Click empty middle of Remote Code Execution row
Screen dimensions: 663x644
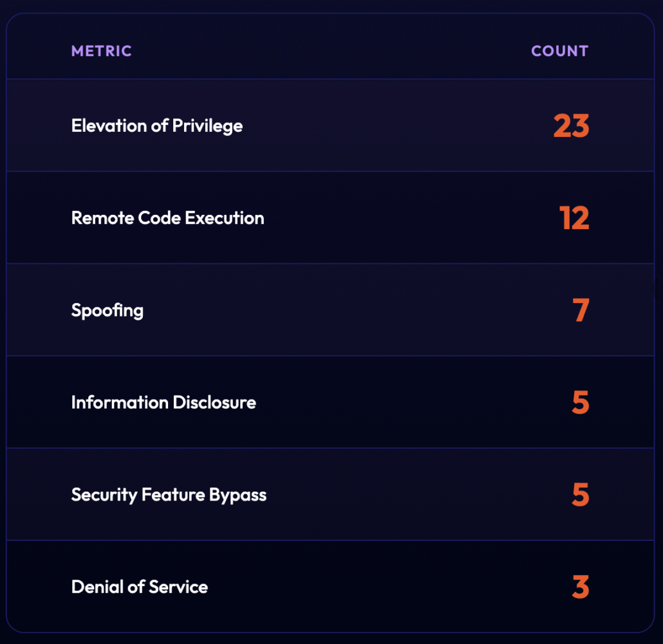coord(399,218)
